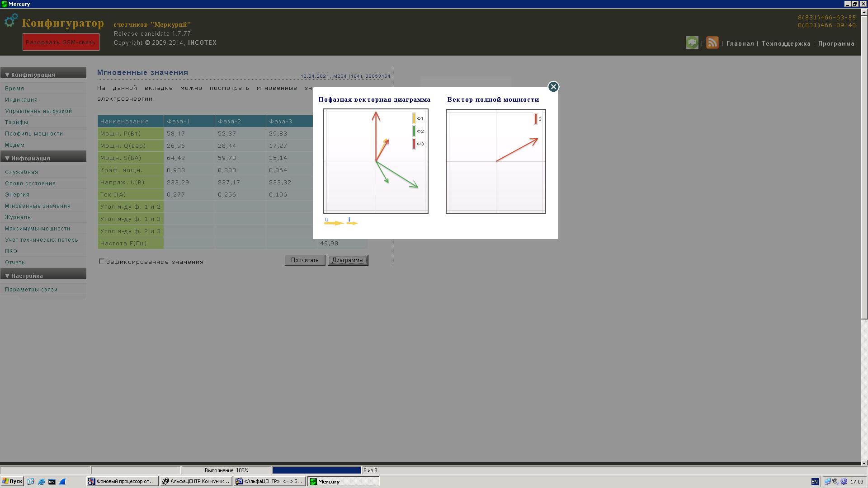Viewport: 868px width, 488px height.
Task: Toggle Зафиксированные значения checkbox
Action: 102,261
